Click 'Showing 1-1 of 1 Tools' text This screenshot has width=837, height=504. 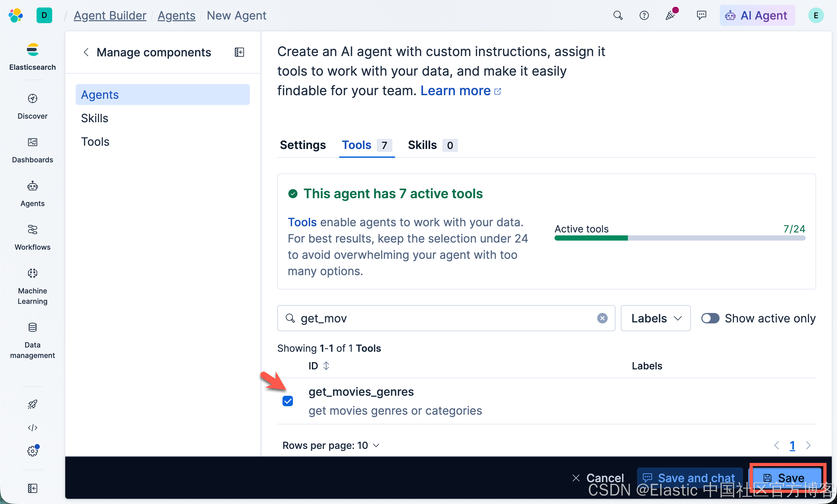point(329,348)
